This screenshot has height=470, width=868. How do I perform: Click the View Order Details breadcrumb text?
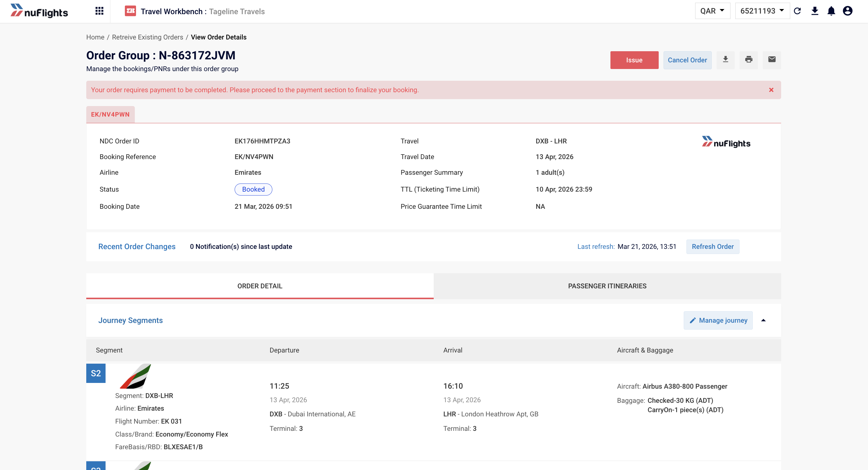pyautogui.click(x=219, y=37)
